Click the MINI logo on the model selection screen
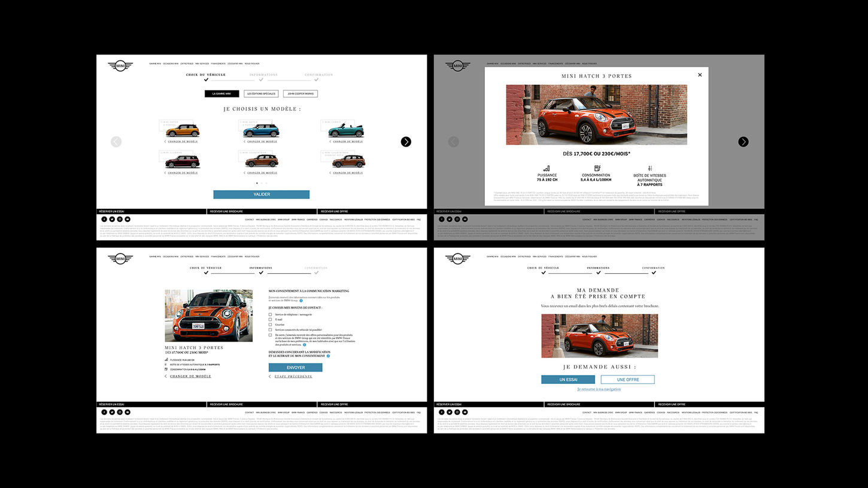The image size is (868, 488). [120, 66]
